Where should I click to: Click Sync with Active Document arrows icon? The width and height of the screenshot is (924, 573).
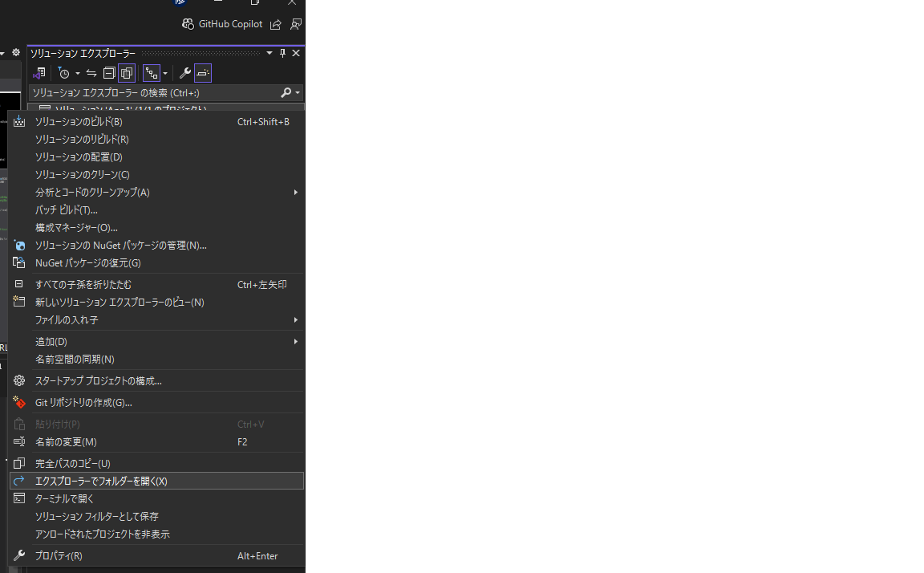click(x=91, y=73)
